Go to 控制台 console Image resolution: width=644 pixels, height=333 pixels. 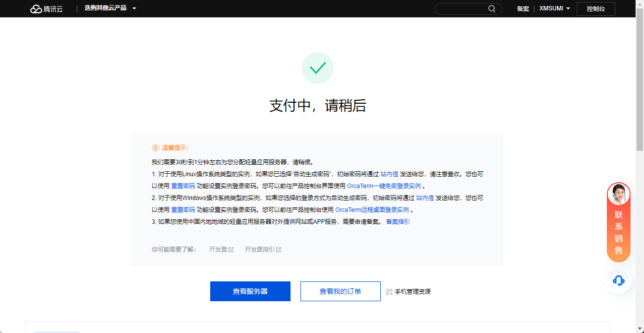pyautogui.click(x=595, y=9)
